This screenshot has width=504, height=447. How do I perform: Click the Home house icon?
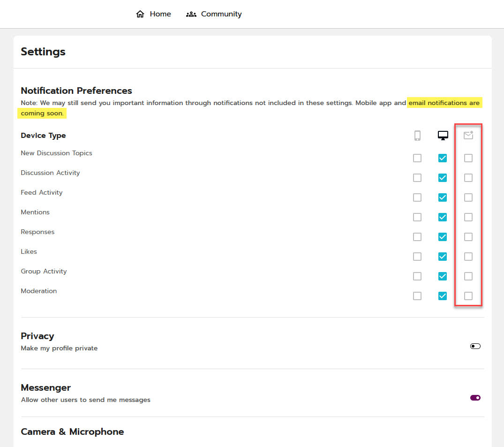(140, 14)
